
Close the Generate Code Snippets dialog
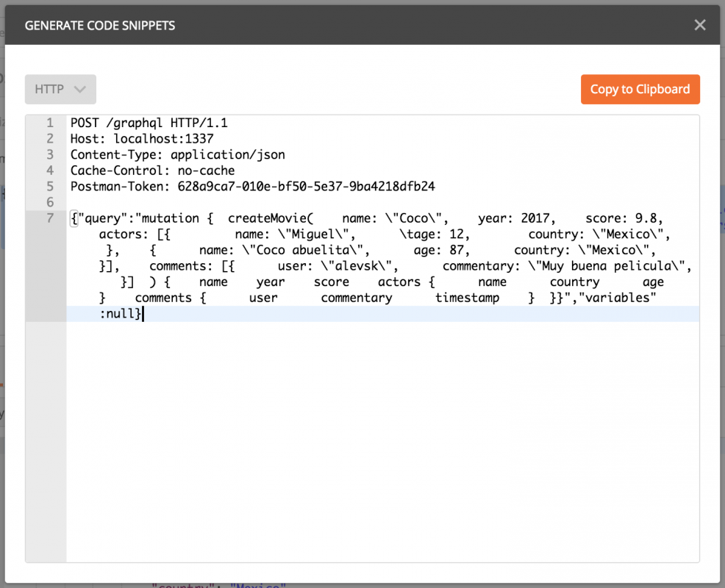point(699,26)
